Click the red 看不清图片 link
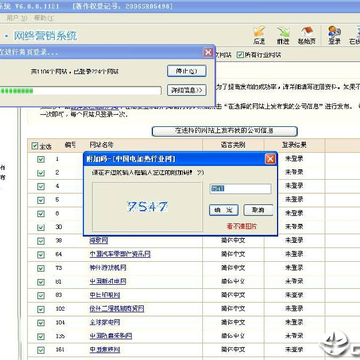Viewport: 360px width, 360px height. pyautogui.click(x=242, y=226)
